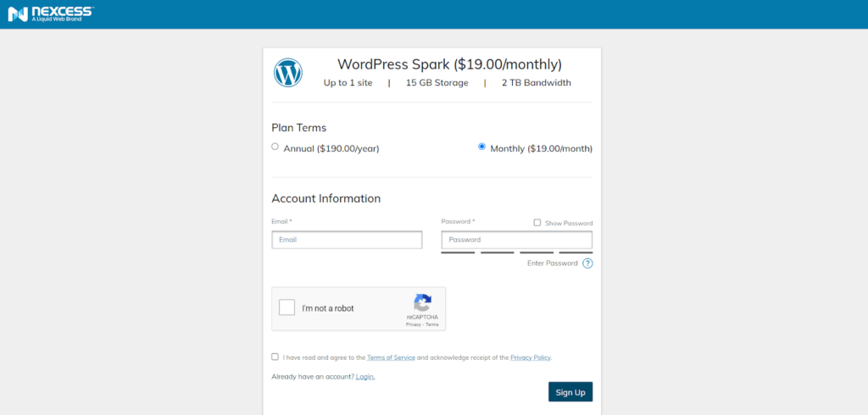Click the '2 TB Bandwidth' text
The width and height of the screenshot is (868, 415).
click(537, 83)
